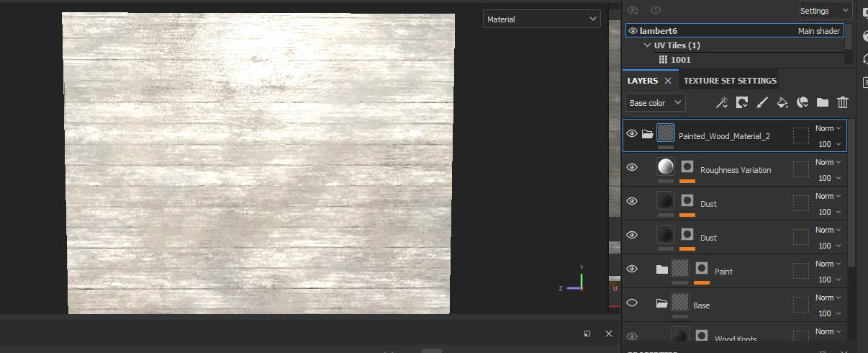Click the Roughness Variation sphere thumbnail
868x353 pixels.
(666, 166)
